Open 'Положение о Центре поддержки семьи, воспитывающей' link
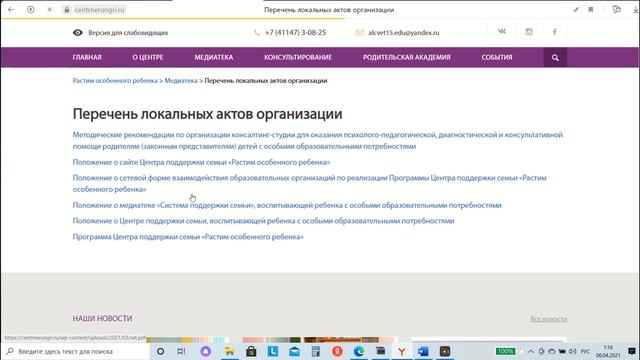The image size is (640, 360). [x=263, y=221]
